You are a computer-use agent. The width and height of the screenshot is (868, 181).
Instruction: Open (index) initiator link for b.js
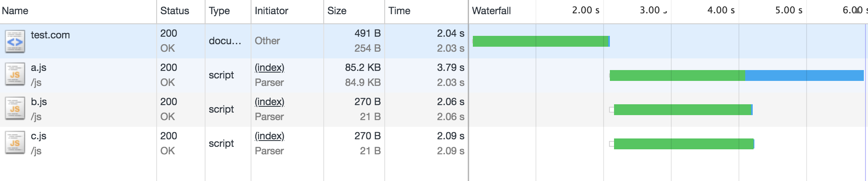269,102
